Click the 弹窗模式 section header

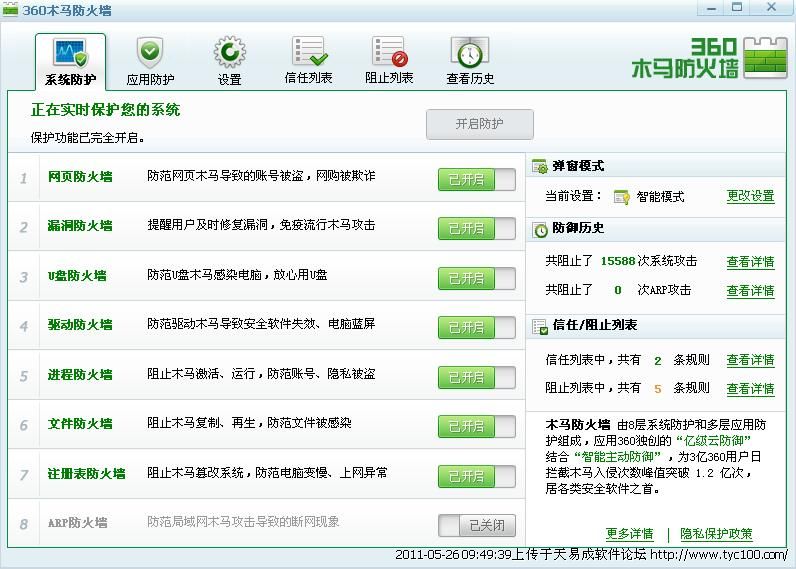[656, 166]
